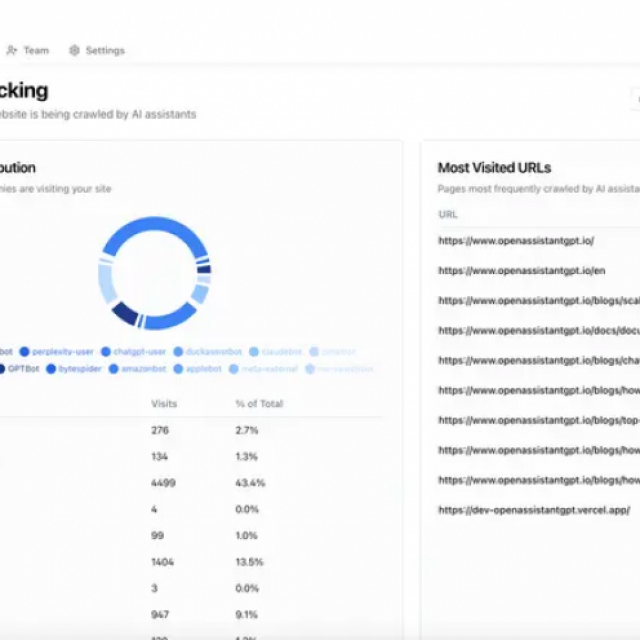Click the Visits column header
The image size is (640, 640).
[164, 404]
